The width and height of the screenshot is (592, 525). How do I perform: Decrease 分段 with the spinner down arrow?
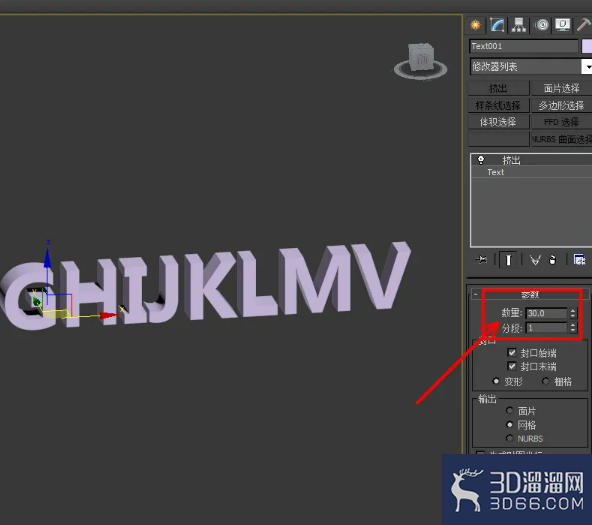[x=573, y=331]
